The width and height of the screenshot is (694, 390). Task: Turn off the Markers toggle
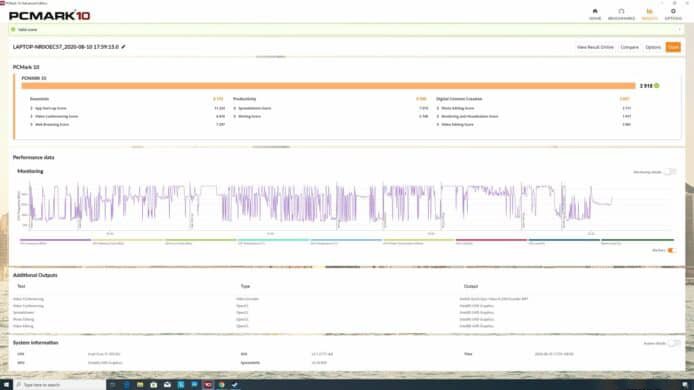[671, 251]
